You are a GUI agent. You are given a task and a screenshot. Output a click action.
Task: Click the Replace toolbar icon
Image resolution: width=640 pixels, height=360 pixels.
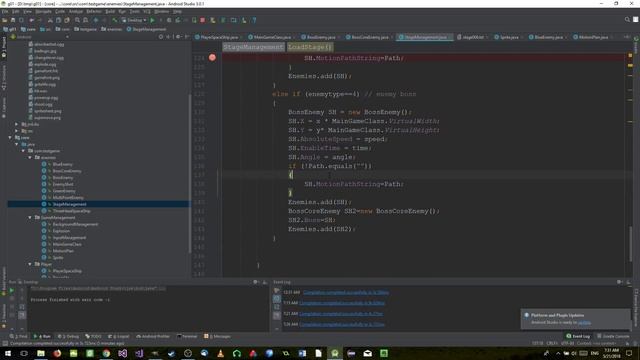pyautogui.click(x=85, y=20)
